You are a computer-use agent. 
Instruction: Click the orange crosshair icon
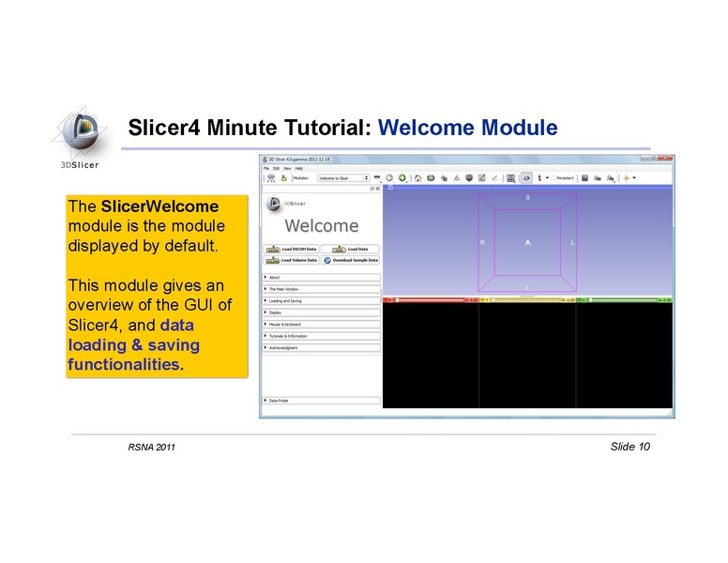pos(627,178)
